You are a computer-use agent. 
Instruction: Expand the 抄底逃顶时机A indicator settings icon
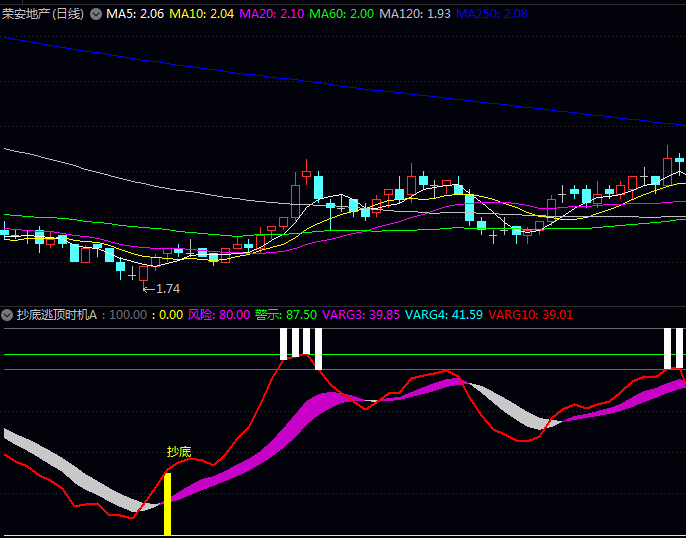click(8, 314)
